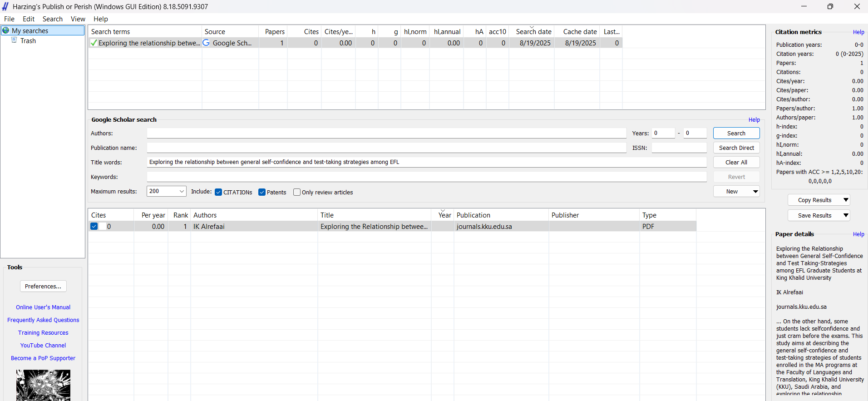Open the View menu
868x401 pixels.
click(x=78, y=19)
